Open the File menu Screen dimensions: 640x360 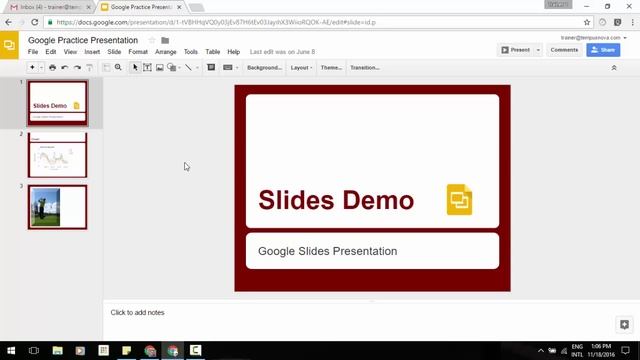point(33,52)
